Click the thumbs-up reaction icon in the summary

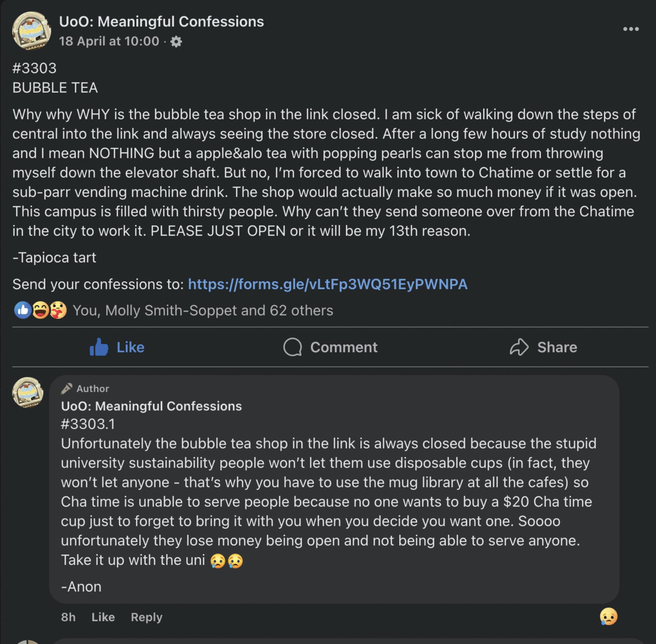point(22,310)
